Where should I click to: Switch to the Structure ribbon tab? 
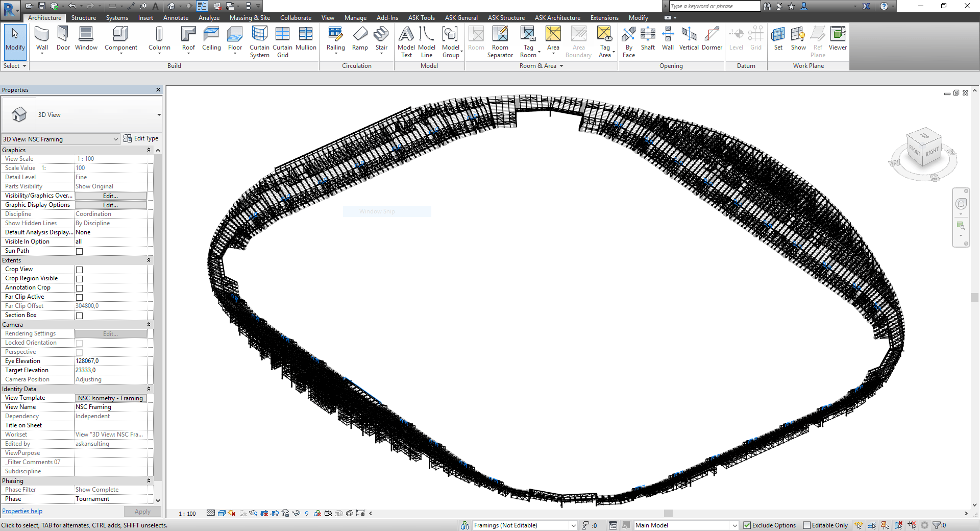point(83,17)
